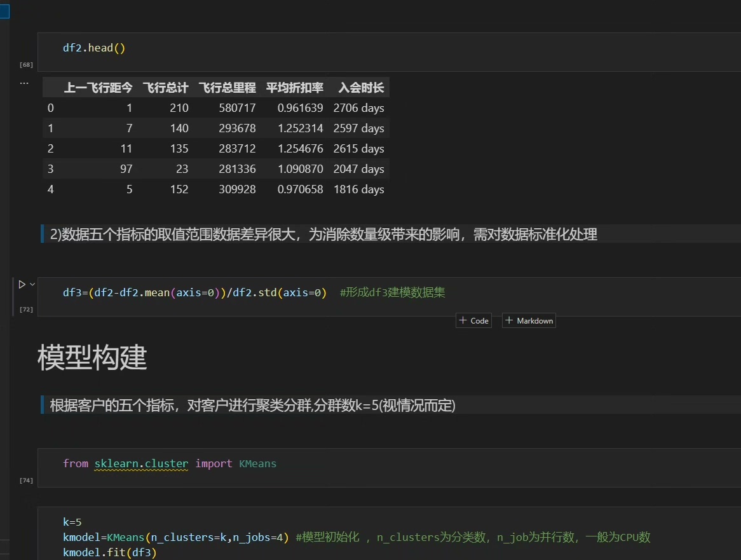Click the value 97 in row 3
Viewport: 741px width, 560px height.
click(126, 169)
